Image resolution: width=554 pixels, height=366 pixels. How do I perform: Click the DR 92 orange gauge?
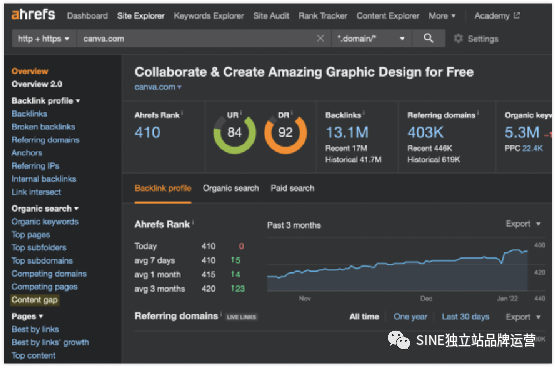click(x=285, y=132)
